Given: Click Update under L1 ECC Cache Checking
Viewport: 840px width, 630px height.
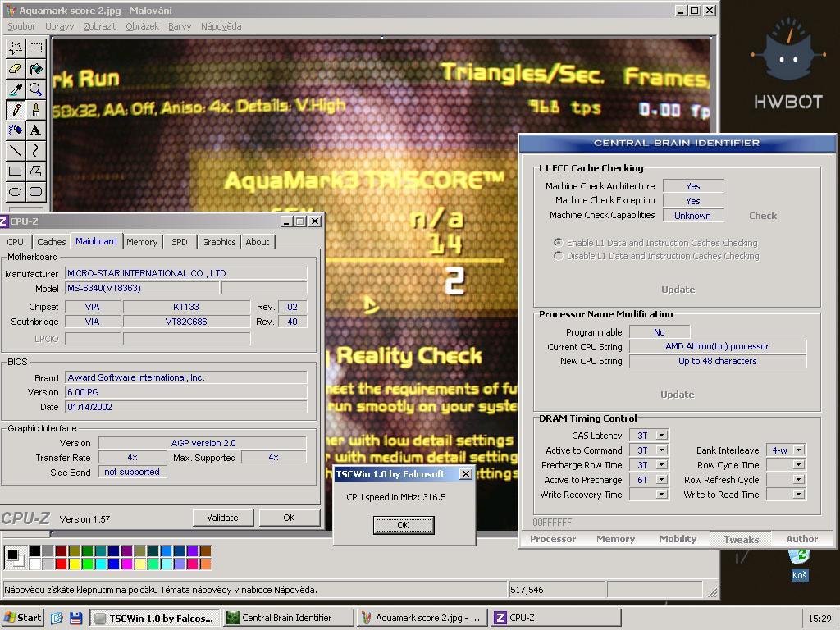Looking at the screenshot, I should pyautogui.click(x=678, y=290).
